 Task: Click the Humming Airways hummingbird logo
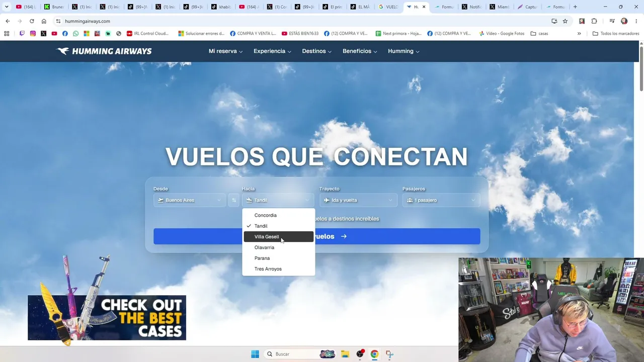tap(104, 51)
